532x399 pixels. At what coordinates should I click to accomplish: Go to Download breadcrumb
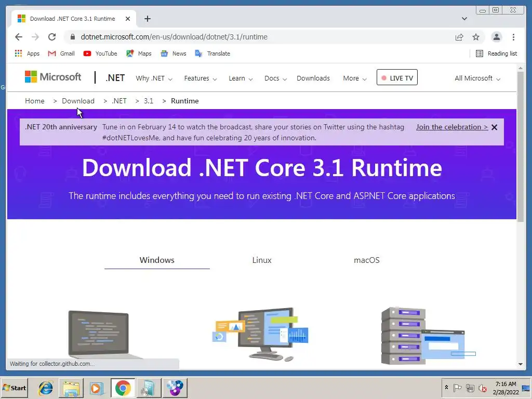[x=78, y=101]
